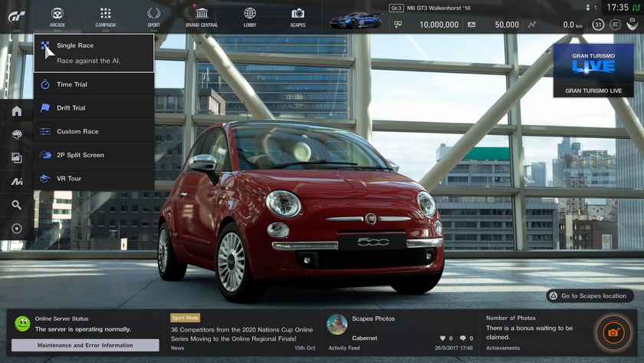This screenshot has height=363, width=644.
Task: Click the stopwatch icon beside Time Trial
Action: [x=45, y=84]
